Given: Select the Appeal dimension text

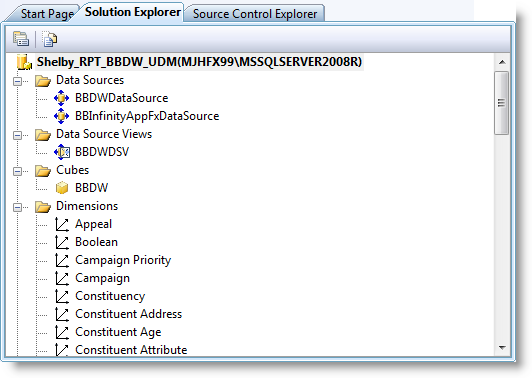Looking at the screenshot, I should coord(93,224).
